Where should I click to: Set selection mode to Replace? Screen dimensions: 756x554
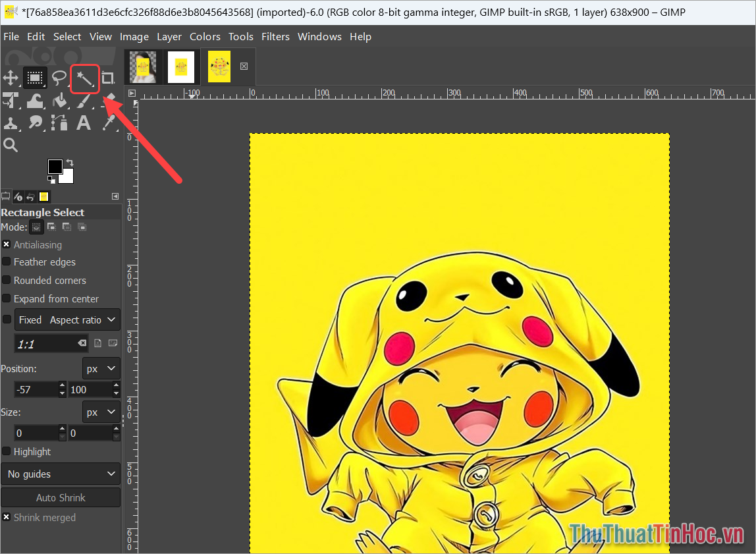point(36,227)
